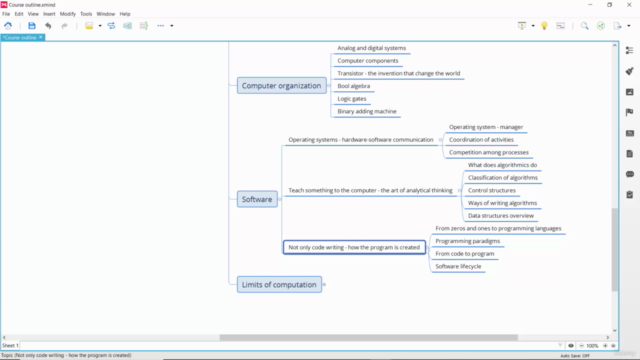Viewport: 640px width, 360px height.
Task: Fit map to actual size
Action: click(613, 345)
